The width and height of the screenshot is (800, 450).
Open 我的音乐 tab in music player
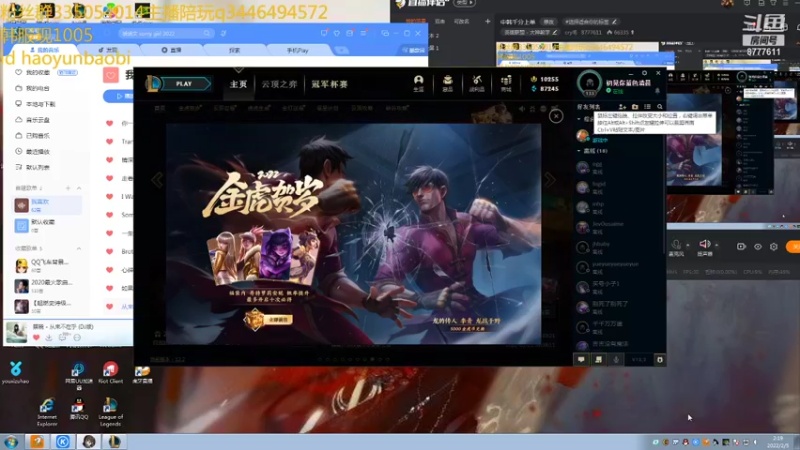(44, 50)
